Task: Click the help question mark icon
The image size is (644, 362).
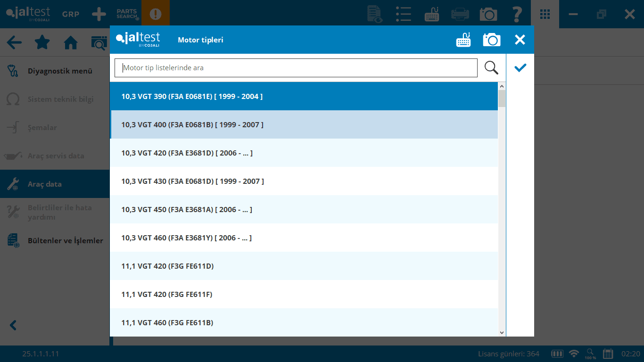Action: pos(517,14)
